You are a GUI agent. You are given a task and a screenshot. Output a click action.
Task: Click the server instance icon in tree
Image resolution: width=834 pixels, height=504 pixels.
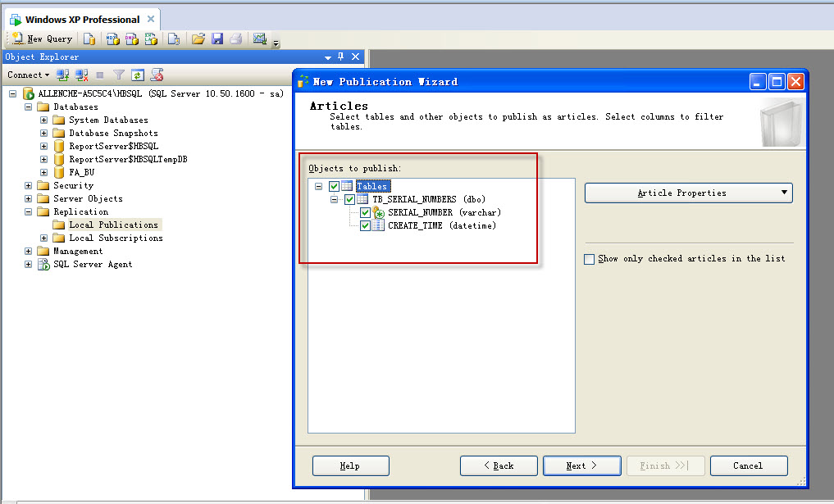click(x=29, y=94)
